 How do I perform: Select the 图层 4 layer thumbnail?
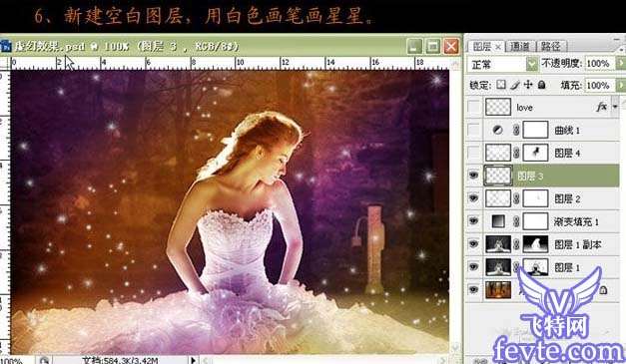point(498,153)
